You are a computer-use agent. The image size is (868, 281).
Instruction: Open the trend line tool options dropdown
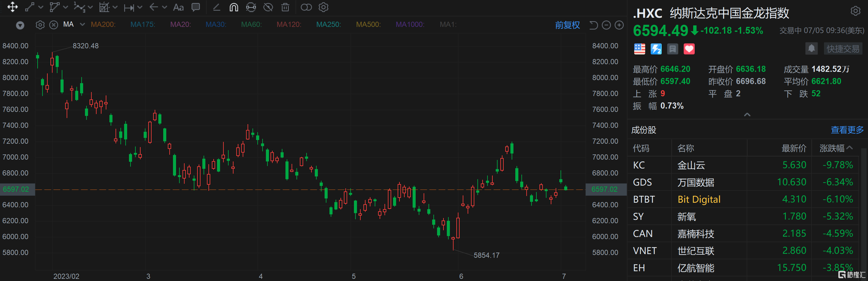41,7
